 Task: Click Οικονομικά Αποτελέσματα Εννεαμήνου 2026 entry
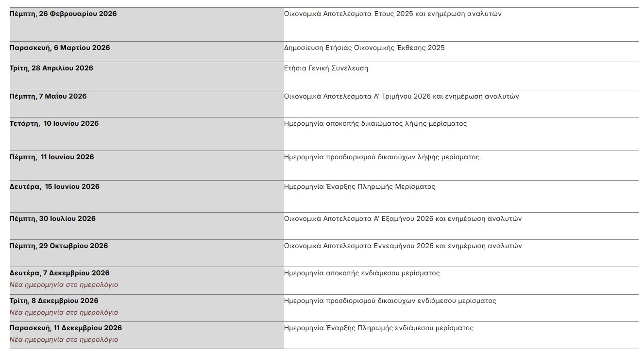[x=403, y=246]
